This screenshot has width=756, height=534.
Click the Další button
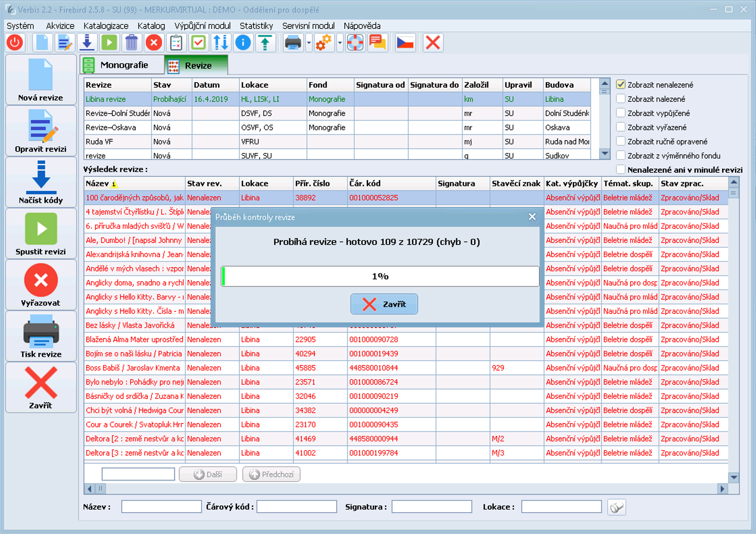click(208, 474)
